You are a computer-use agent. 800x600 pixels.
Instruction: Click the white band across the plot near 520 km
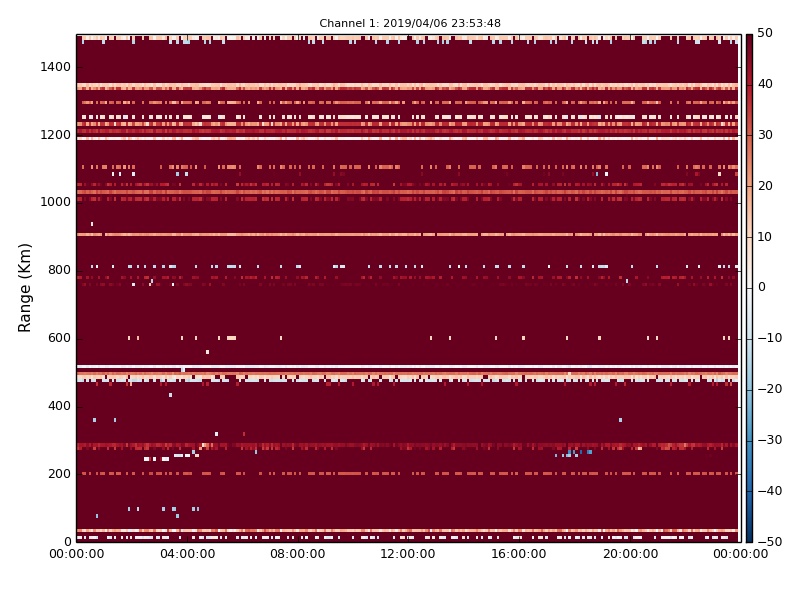pyautogui.click(x=407, y=367)
